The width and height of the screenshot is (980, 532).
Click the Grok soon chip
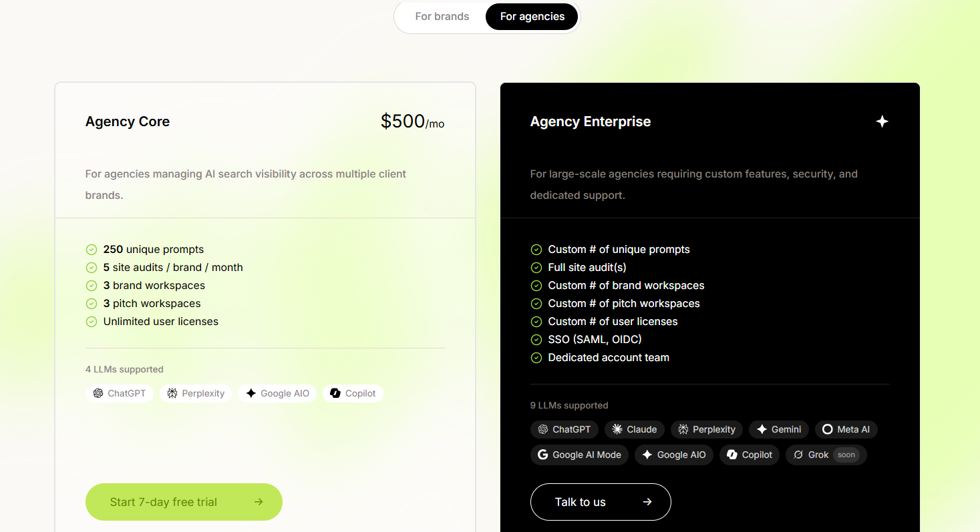click(x=826, y=455)
